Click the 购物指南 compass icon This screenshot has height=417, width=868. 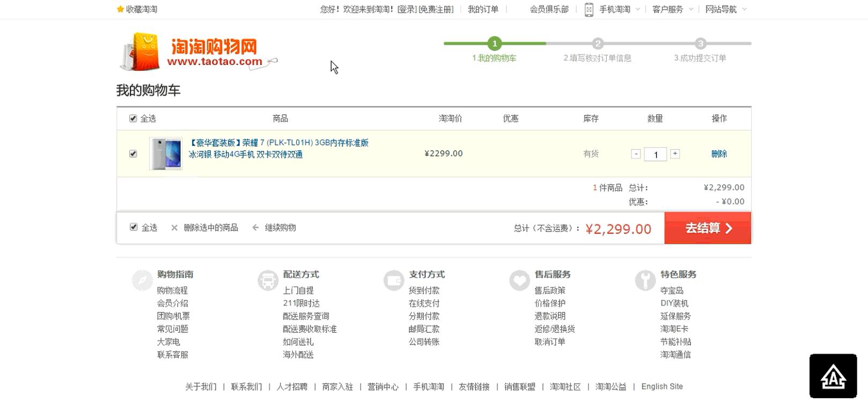143,280
